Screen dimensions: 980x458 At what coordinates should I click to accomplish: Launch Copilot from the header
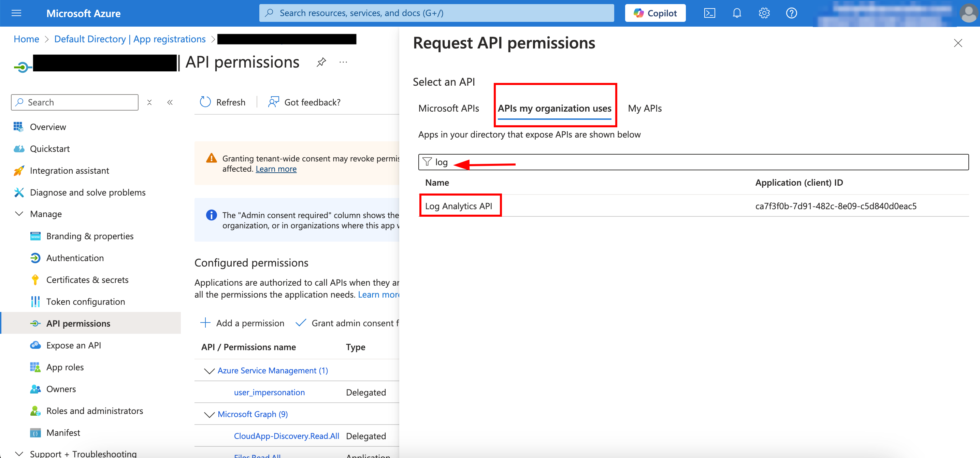pyautogui.click(x=655, y=13)
